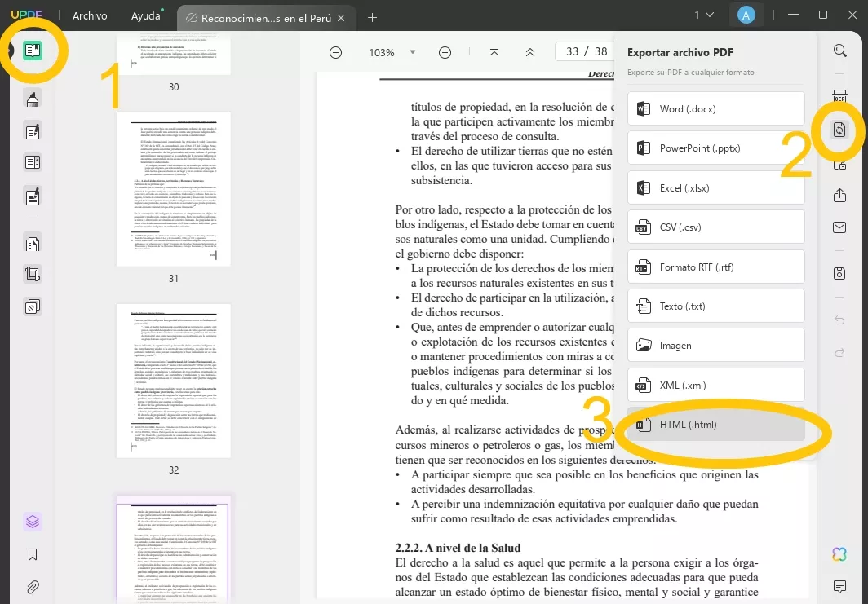Open the zoom level dropdown arrow
This screenshot has height=604, width=868.
pos(413,52)
